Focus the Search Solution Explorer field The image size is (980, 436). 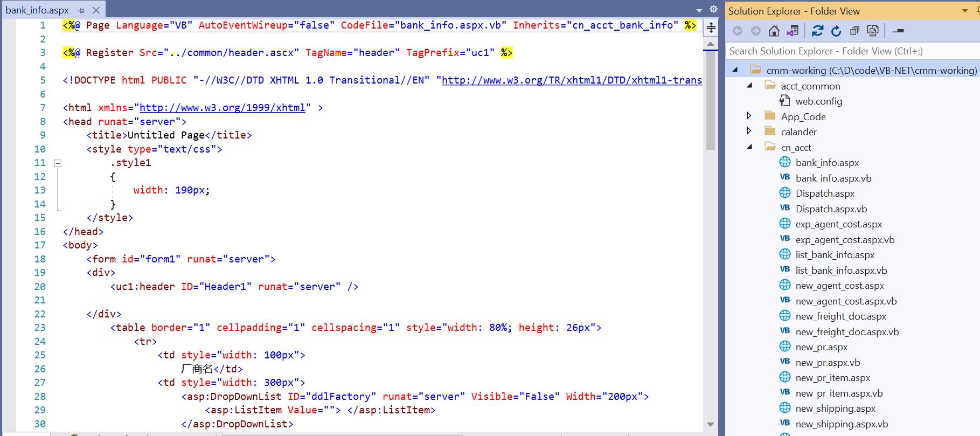pyautogui.click(x=852, y=51)
